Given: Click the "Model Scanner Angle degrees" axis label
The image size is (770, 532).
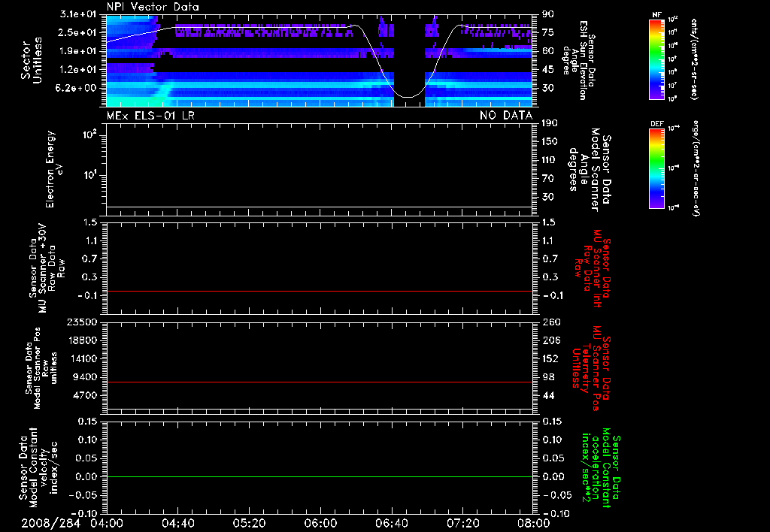Looking at the screenshot, I should [x=590, y=170].
